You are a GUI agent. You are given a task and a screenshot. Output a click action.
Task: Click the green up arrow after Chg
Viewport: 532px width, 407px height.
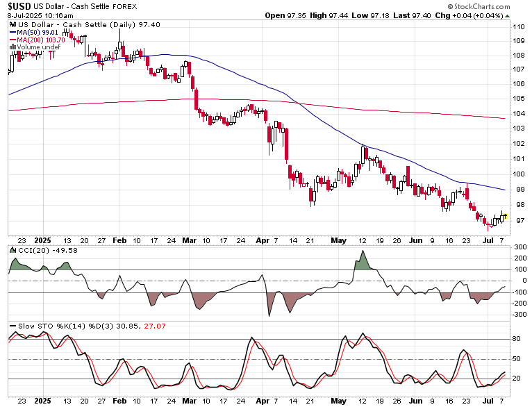507,16
